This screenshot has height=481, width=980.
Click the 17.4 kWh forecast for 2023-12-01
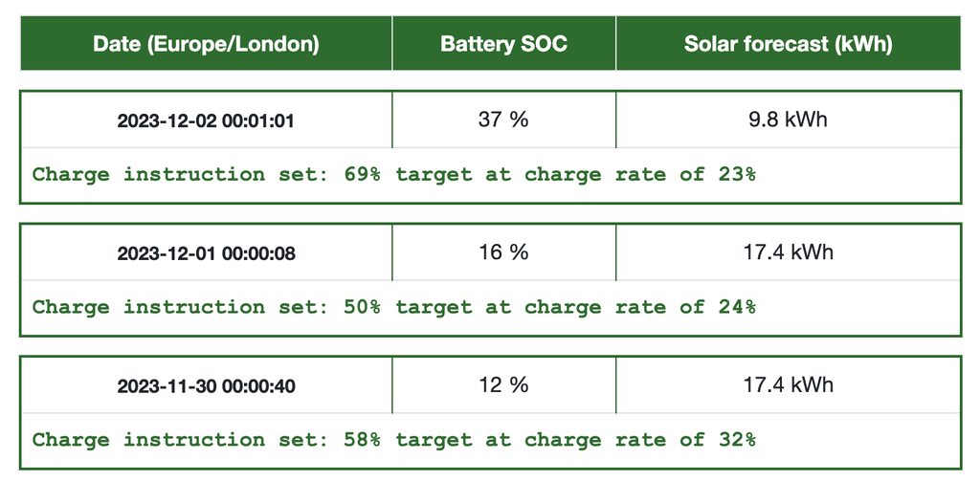[x=788, y=252]
